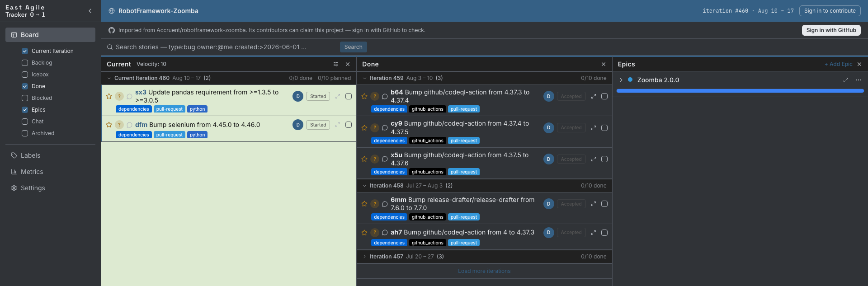Screen dimensions: 868x286
Task: Expand story ah7 to full view
Action: pyautogui.click(x=594, y=232)
